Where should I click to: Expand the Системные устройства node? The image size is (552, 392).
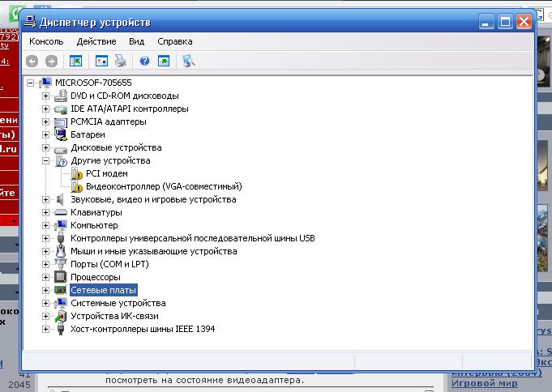click(45, 304)
